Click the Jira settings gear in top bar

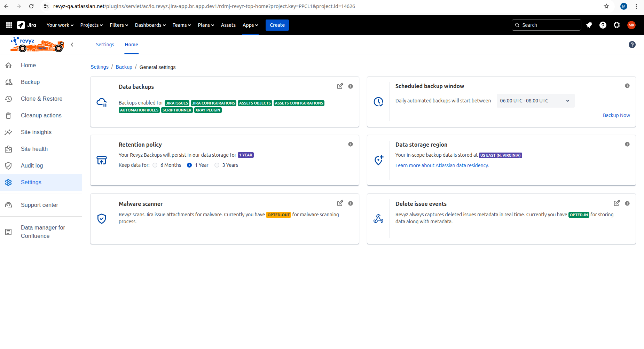617,25
